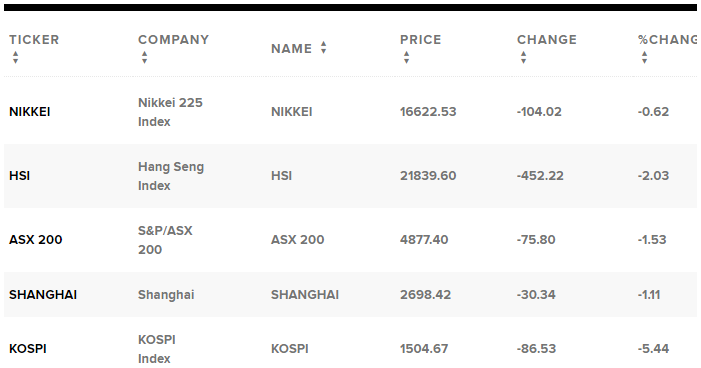Click the sort arrows under COMPANY
The image size is (701, 368).
pos(144,57)
